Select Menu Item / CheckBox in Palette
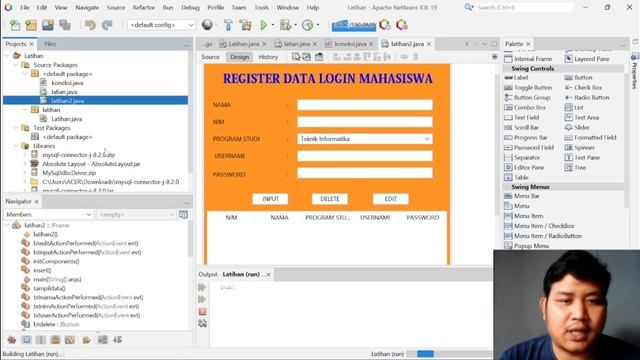 pos(539,226)
